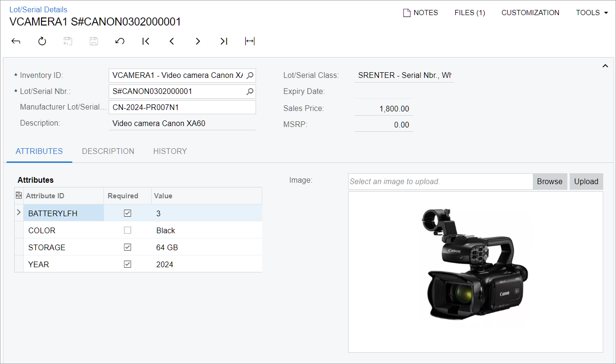This screenshot has width=616, height=364.
Task: Click the BATTERYLFH value cell showing 3
Action: [x=207, y=213]
